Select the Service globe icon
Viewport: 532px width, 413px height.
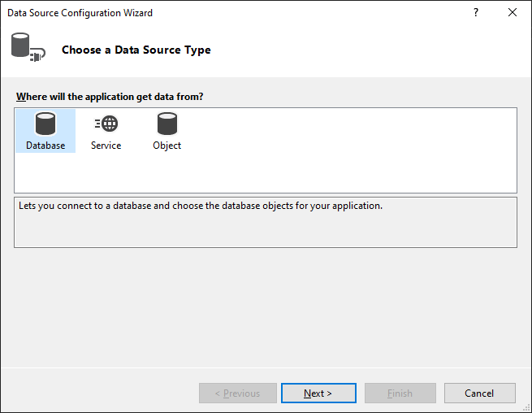tap(106, 124)
